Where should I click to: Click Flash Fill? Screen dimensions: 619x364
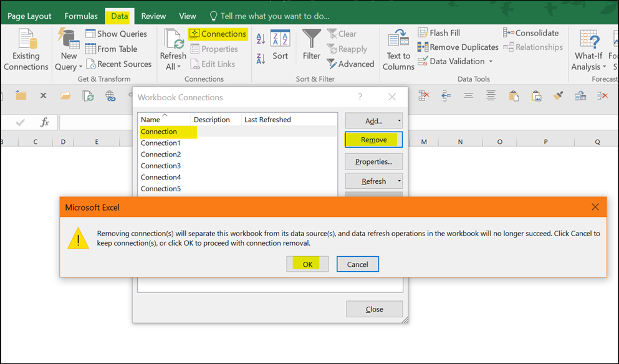[x=439, y=33]
